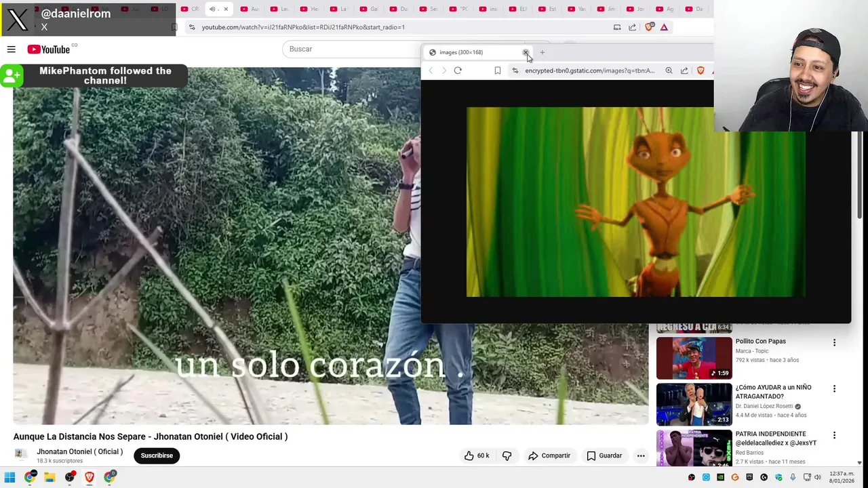Image resolution: width=868 pixels, height=488 pixels.
Task: Bookmark the gstatic image page
Action: 497,70
